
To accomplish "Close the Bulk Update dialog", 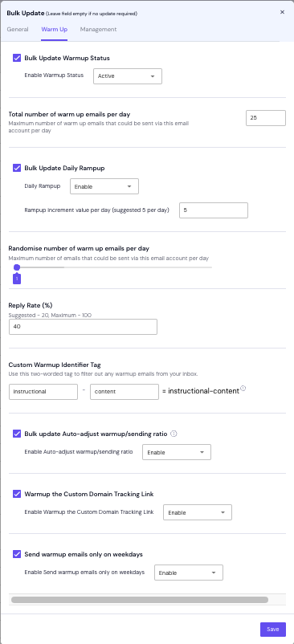I will [282, 12].
